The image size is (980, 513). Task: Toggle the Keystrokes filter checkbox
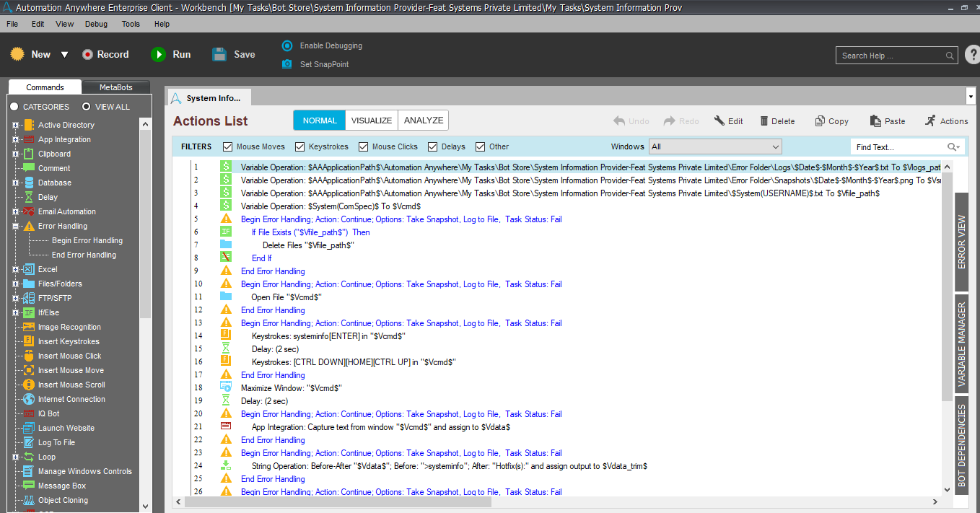tap(300, 147)
